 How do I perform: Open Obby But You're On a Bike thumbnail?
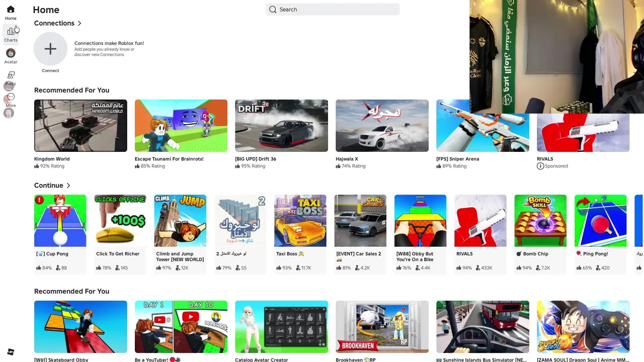(420, 221)
